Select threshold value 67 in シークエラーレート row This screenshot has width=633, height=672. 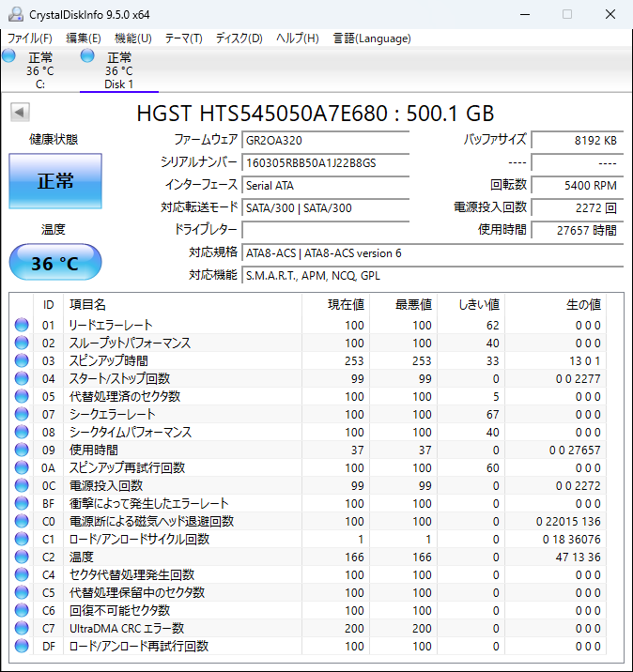point(492,415)
